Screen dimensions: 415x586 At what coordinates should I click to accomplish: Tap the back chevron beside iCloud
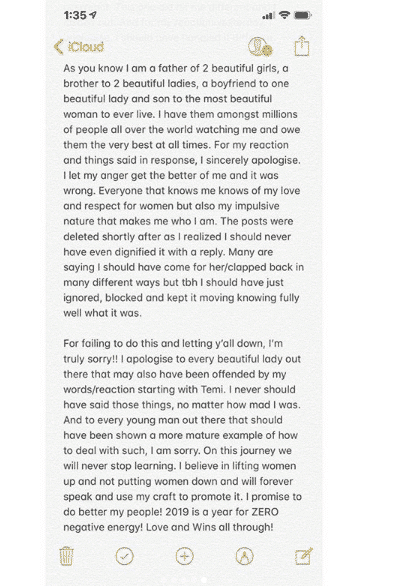click(58, 47)
